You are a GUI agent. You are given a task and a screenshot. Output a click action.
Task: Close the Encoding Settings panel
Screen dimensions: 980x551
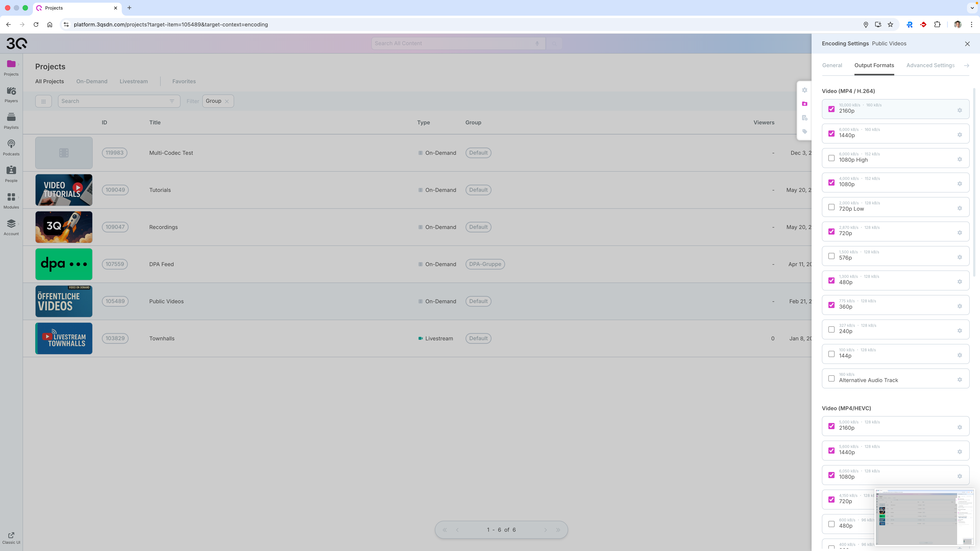point(967,44)
